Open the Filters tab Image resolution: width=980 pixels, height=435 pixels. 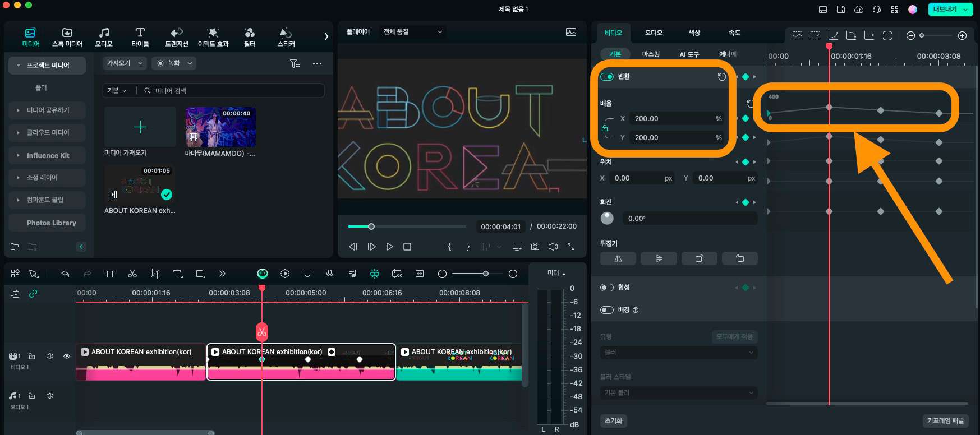point(250,38)
